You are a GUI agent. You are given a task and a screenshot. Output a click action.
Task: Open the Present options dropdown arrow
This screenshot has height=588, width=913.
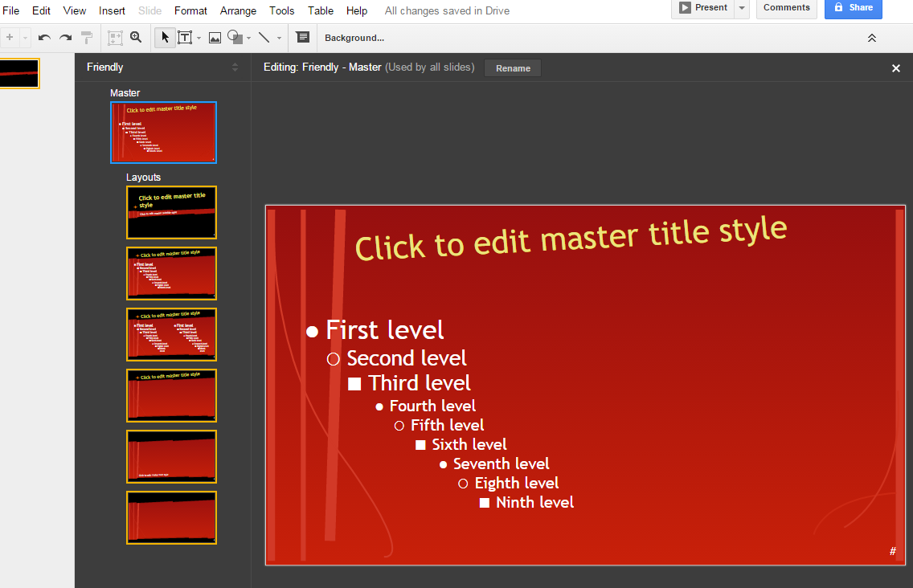coord(742,8)
